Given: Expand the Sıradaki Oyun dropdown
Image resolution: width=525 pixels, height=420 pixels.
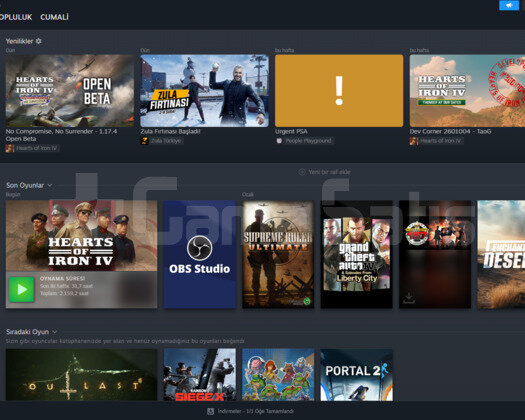Looking at the screenshot, I should (55, 332).
